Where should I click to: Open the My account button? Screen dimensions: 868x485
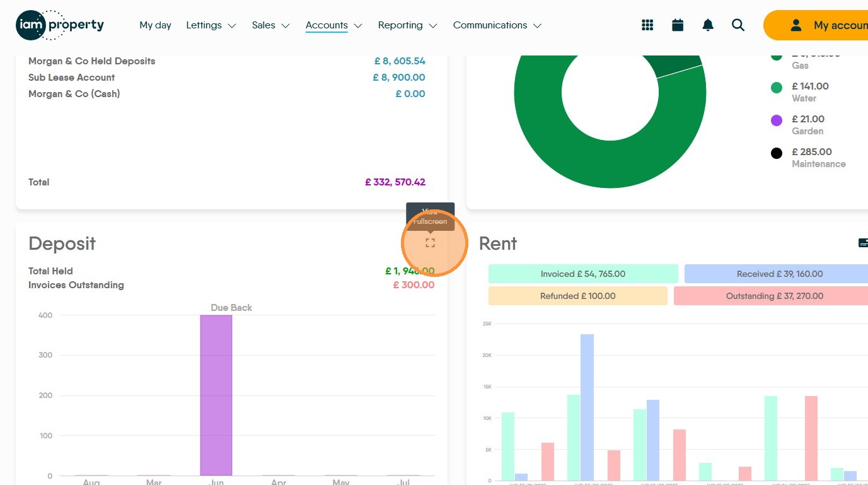(x=816, y=25)
